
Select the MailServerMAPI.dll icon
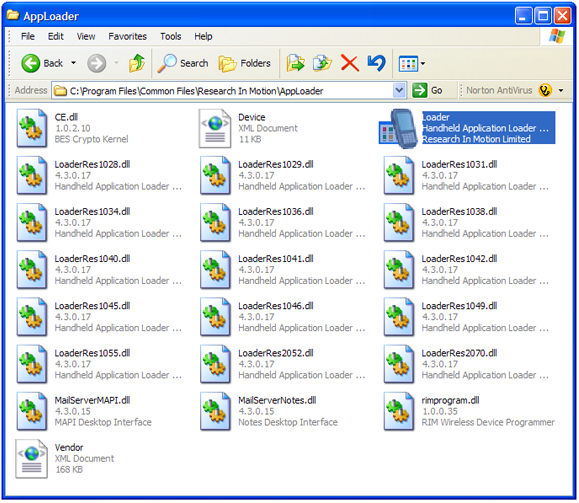tap(32, 411)
